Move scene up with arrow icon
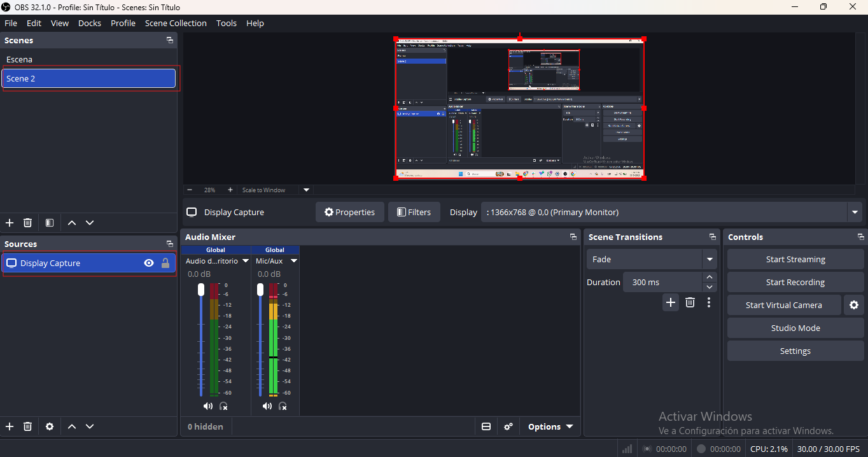Screen dimensions: 868x457 pyautogui.click(x=72, y=223)
